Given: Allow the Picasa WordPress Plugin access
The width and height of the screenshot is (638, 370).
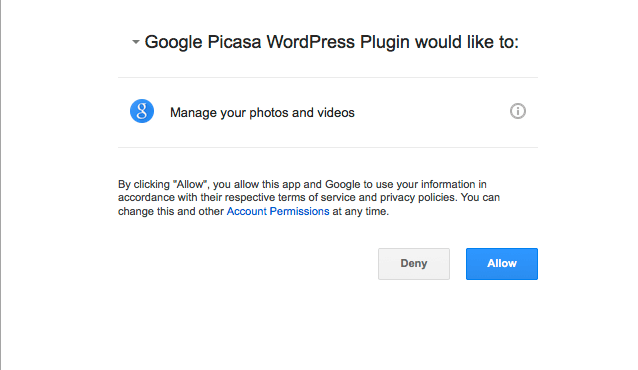Looking at the screenshot, I should (502, 264).
